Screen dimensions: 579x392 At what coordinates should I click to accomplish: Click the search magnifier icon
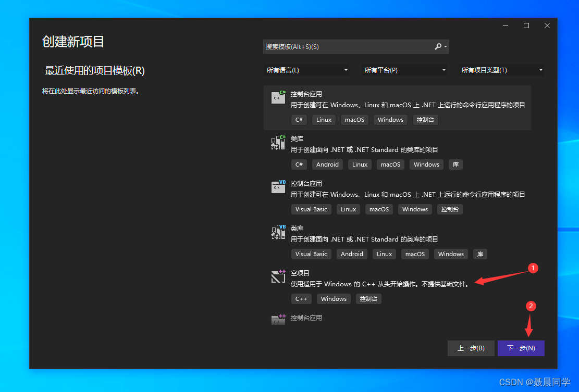click(438, 46)
